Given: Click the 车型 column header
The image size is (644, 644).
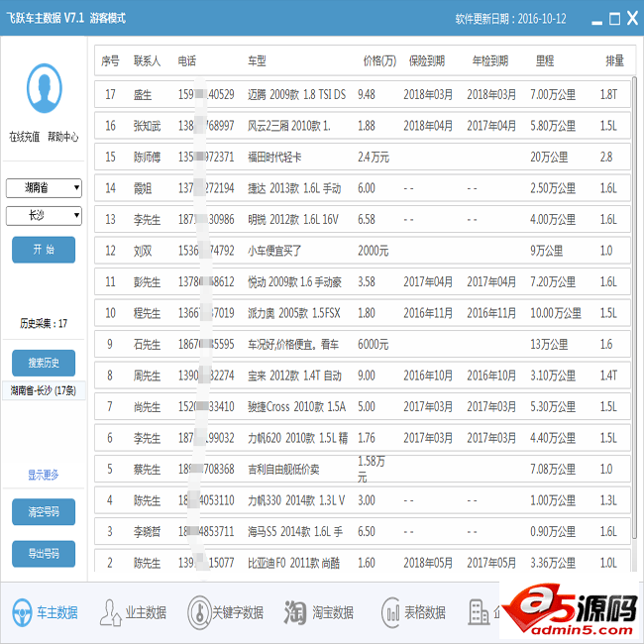Looking at the screenshot, I should coord(257,61).
